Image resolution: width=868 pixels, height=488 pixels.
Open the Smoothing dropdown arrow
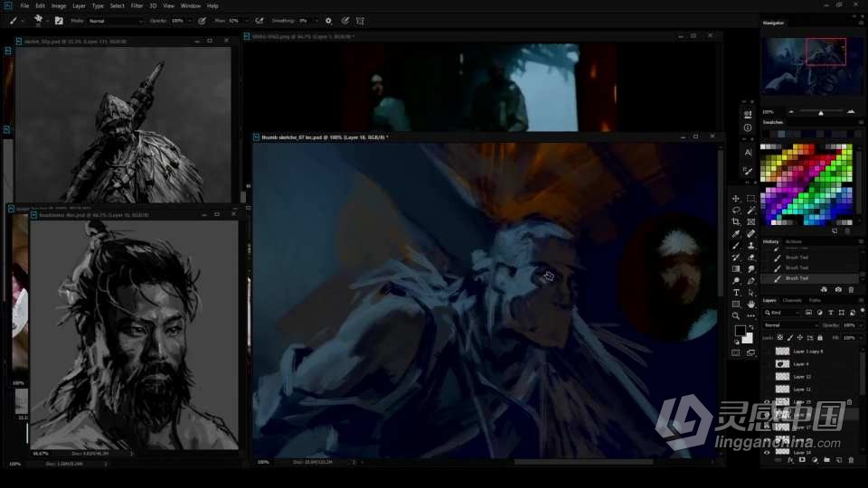(x=316, y=21)
